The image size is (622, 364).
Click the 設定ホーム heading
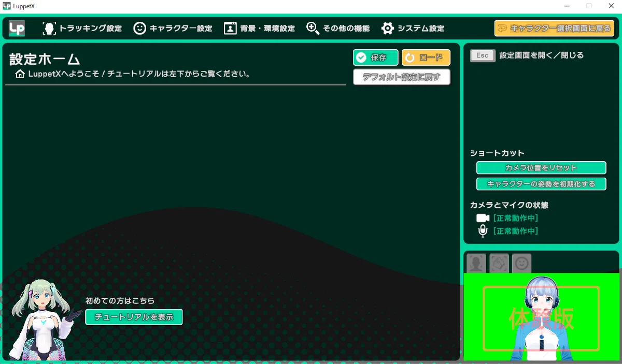coord(45,59)
